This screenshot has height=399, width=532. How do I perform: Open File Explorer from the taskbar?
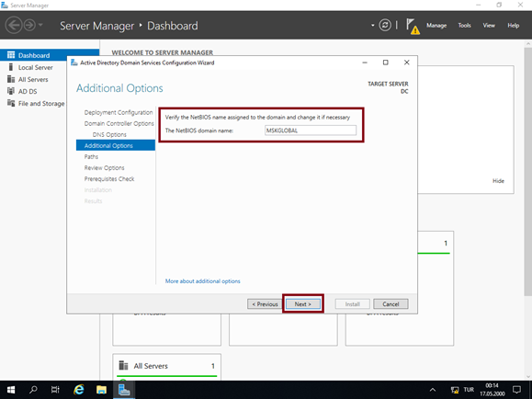tap(101, 390)
